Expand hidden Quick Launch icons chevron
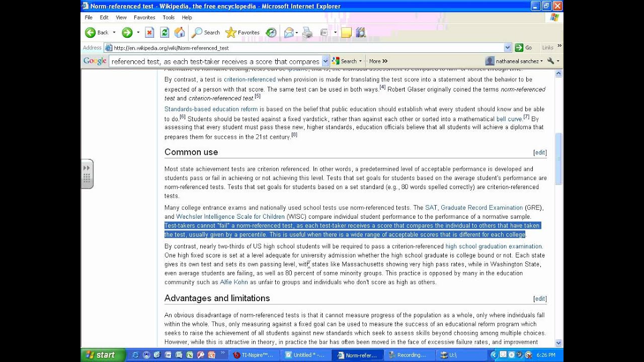This screenshot has height=362, width=644. pyautogui.click(x=223, y=353)
